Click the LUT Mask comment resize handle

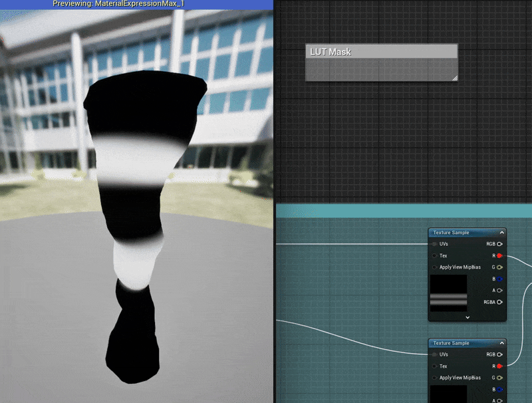(x=454, y=78)
